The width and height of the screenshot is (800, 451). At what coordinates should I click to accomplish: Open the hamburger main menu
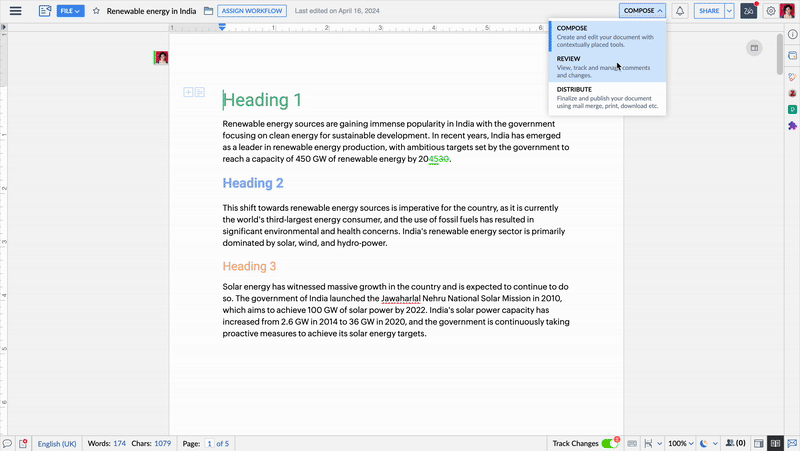pyautogui.click(x=15, y=11)
